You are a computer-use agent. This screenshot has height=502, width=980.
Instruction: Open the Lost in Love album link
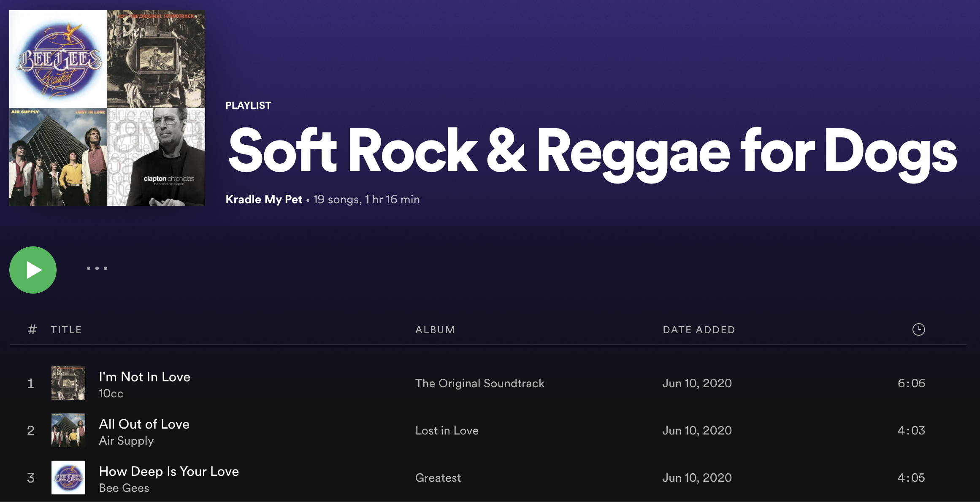(x=447, y=430)
